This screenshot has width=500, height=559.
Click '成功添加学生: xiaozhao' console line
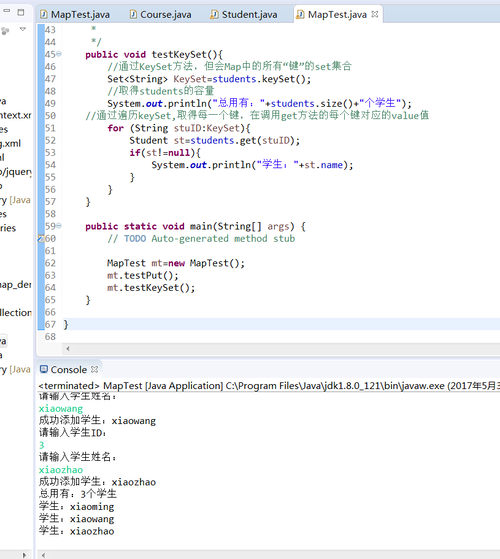tap(97, 482)
